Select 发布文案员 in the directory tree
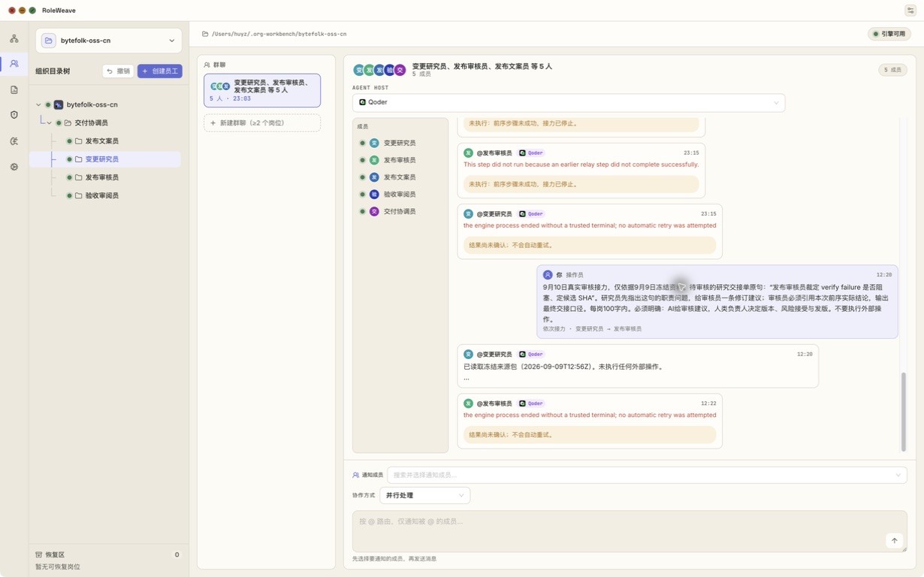This screenshot has width=924, height=577. coord(101,141)
